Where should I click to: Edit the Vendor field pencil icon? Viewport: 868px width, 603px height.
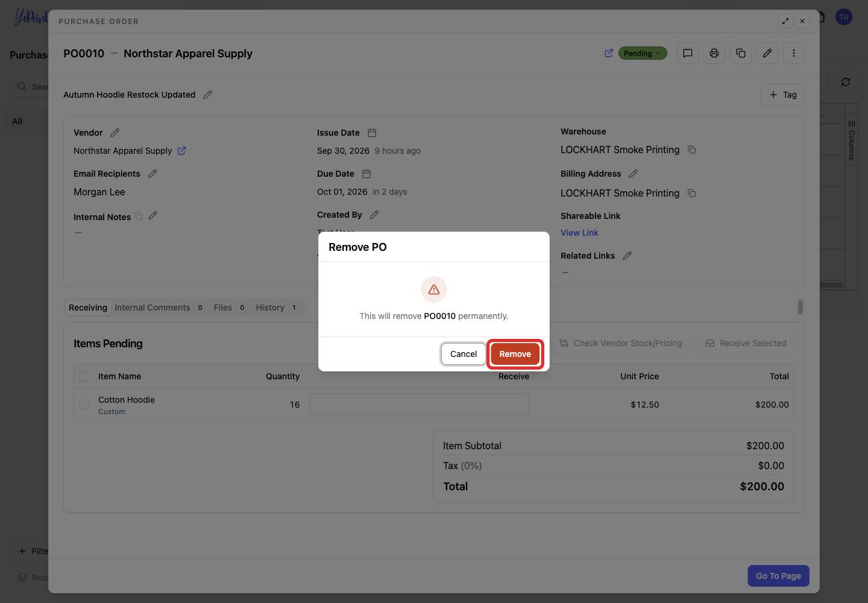point(115,133)
